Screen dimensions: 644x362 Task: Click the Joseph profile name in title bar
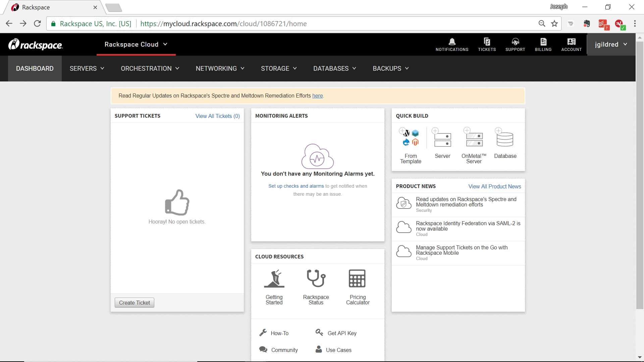pyautogui.click(x=558, y=7)
